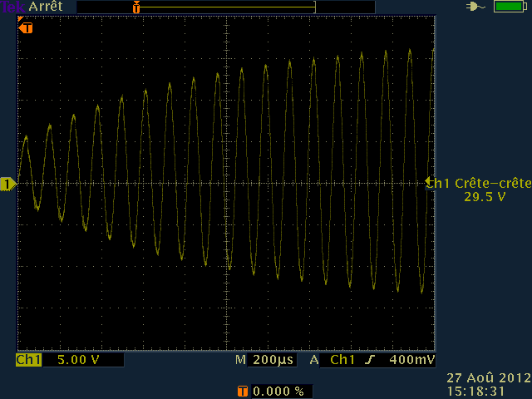Click the AC power plug icon
The height and width of the screenshot is (399, 532).
(x=475, y=7)
